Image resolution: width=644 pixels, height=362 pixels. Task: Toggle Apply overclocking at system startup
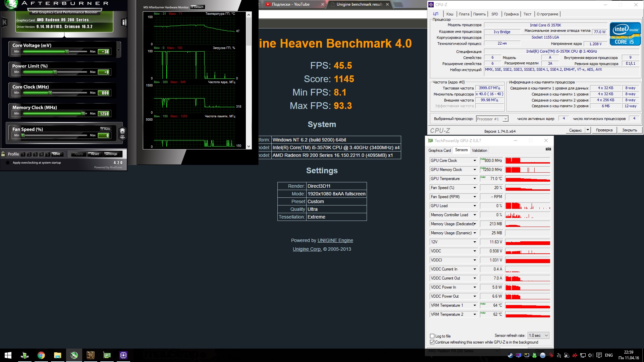8,163
